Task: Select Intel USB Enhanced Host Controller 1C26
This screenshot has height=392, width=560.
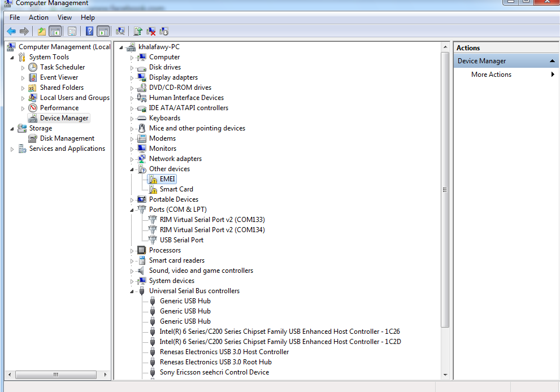Action: (x=280, y=332)
